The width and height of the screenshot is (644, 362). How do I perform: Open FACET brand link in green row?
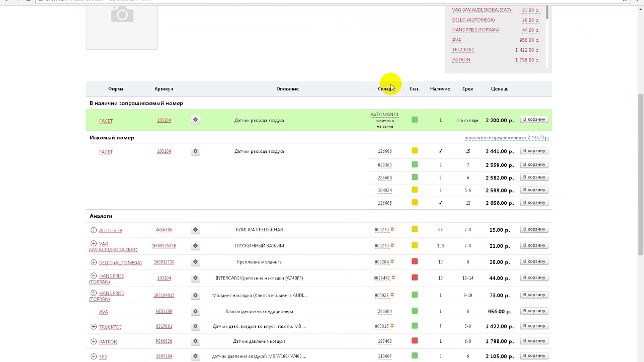(106, 121)
